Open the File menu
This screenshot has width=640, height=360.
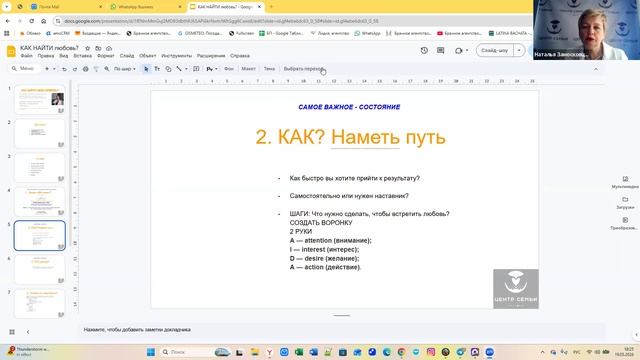coord(27,56)
